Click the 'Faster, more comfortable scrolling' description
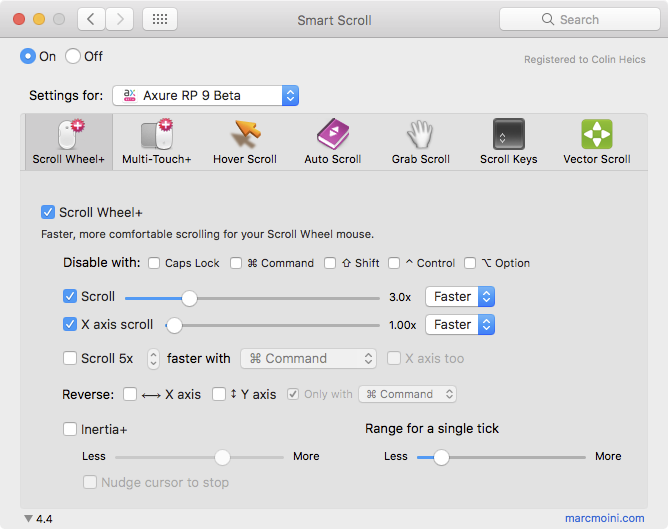Viewport: 668px width, 529px height. pos(207,234)
